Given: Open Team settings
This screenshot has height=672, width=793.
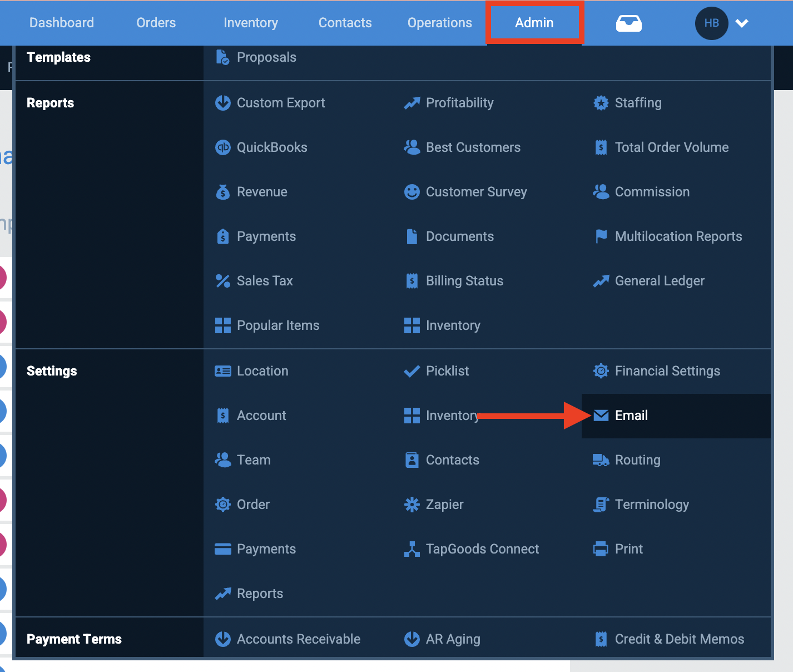Looking at the screenshot, I should (x=254, y=460).
